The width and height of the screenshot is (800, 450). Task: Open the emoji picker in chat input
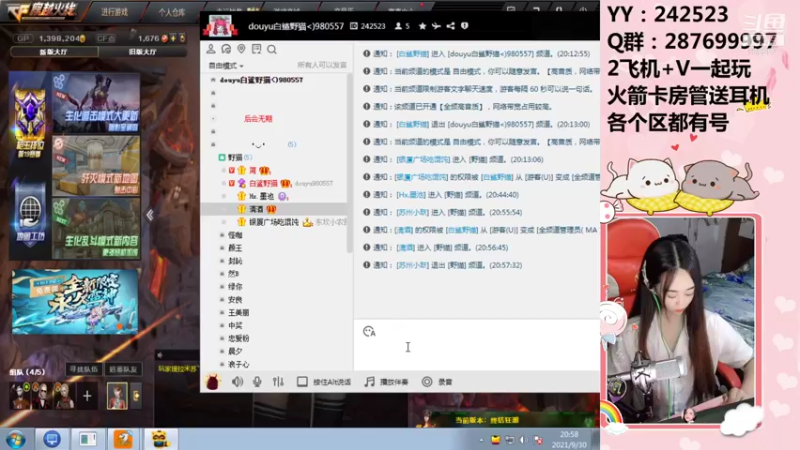click(369, 332)
